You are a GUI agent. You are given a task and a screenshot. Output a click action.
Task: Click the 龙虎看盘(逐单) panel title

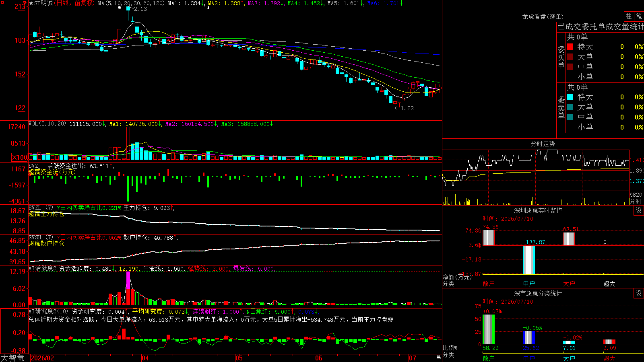[543, 16]
